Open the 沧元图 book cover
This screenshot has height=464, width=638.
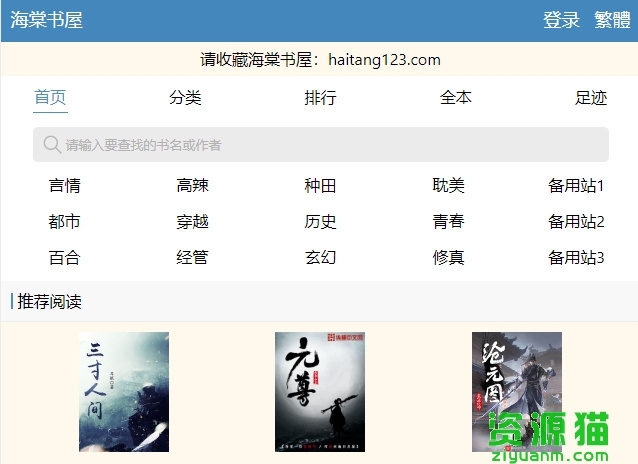(x=516, y=392)
